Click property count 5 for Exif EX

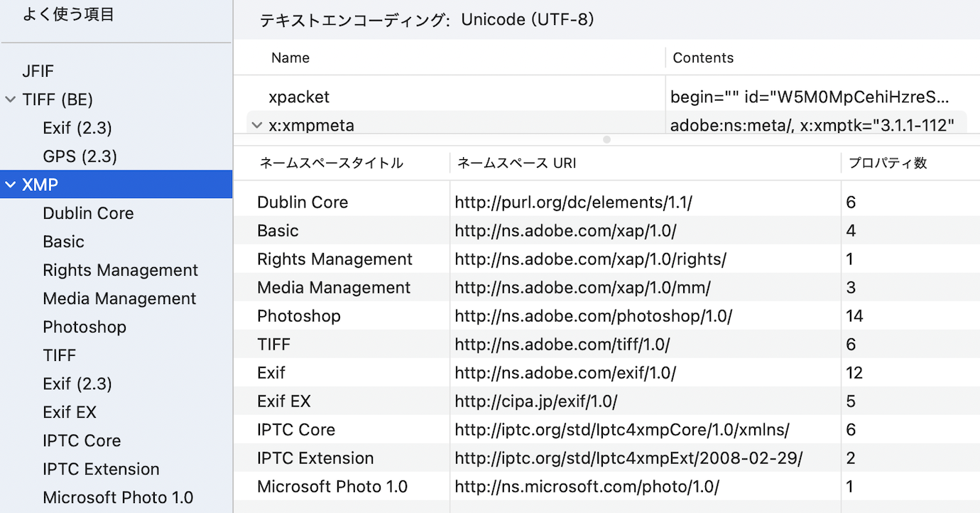pyautogui.click(x=851, y=401)
